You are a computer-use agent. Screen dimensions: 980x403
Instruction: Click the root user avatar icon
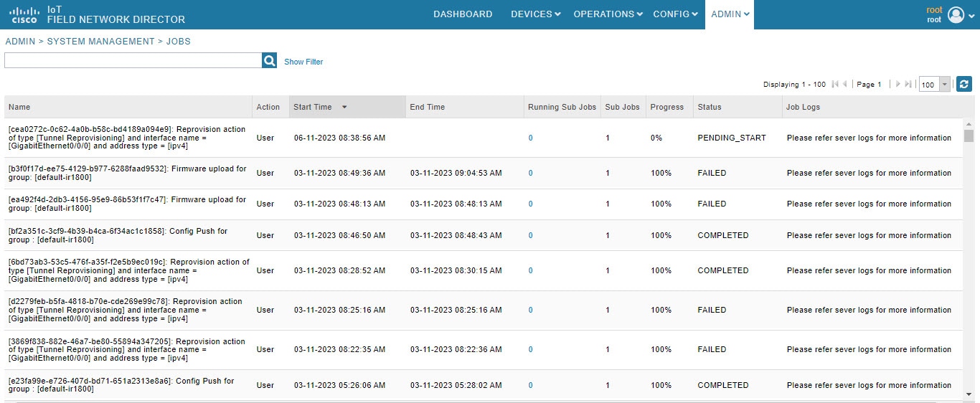tap(956, 14)
